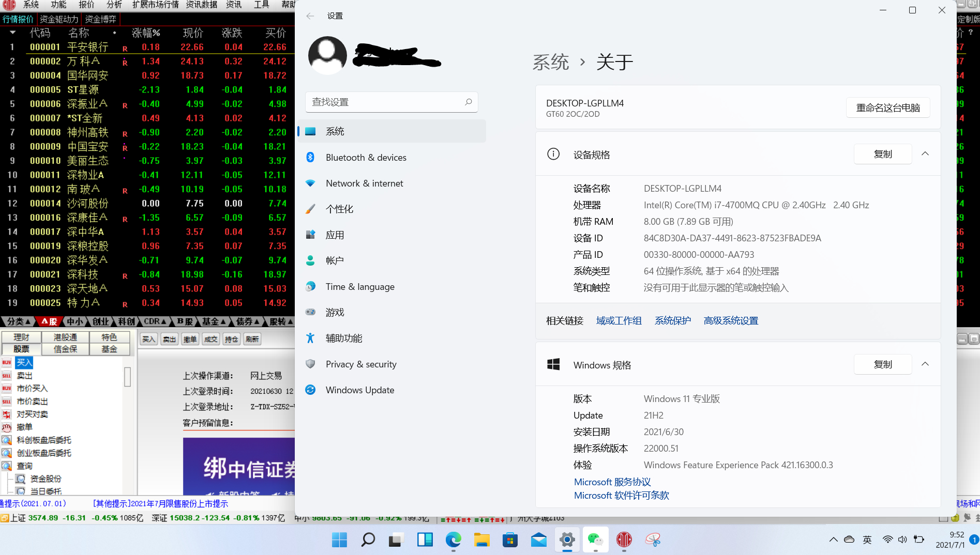
Task: Click 重命名这台电脑 button
Action: (888, 107)
